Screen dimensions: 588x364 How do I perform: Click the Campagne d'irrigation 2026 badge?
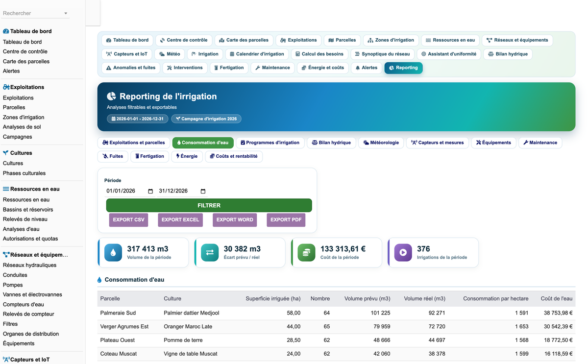click(206, 119)
